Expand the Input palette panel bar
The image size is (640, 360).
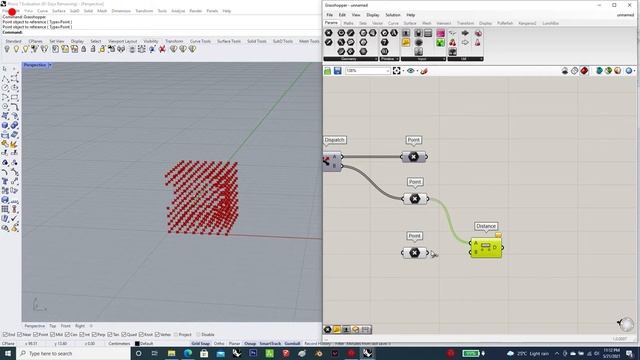pyautogui.click(x=423, y=59)
